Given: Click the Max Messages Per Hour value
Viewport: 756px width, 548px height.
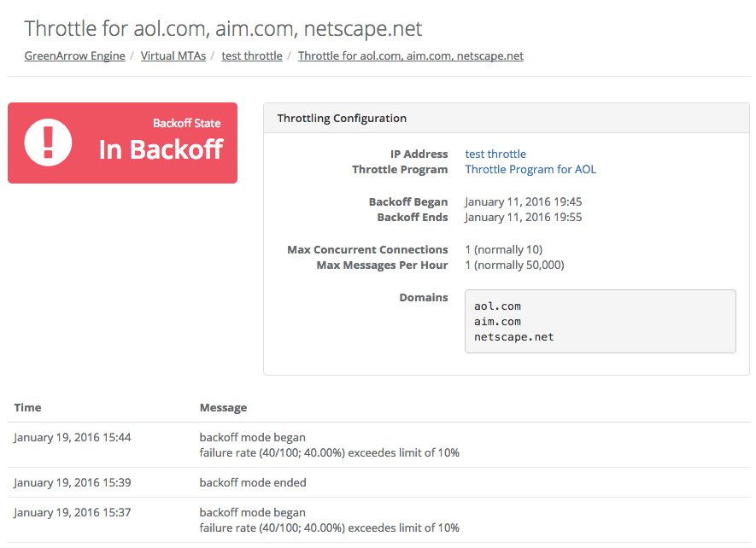Looking at the screenshot, I should [514, 265].
